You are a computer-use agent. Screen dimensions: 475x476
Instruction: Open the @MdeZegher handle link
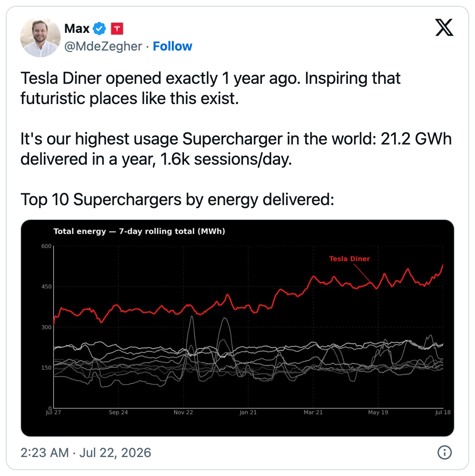103,46
